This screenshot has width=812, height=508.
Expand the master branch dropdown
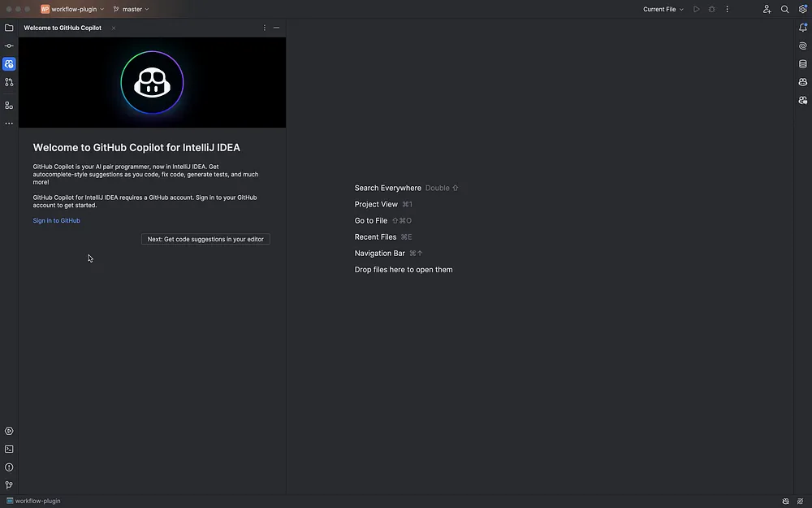(x=131, y=9)
